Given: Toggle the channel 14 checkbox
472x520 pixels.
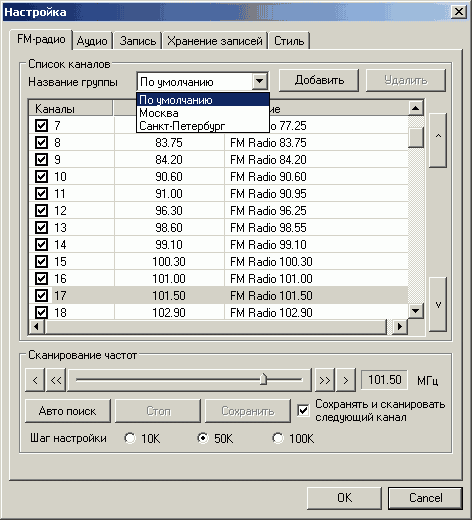Looking at the screenshot, I should point(41,245).
